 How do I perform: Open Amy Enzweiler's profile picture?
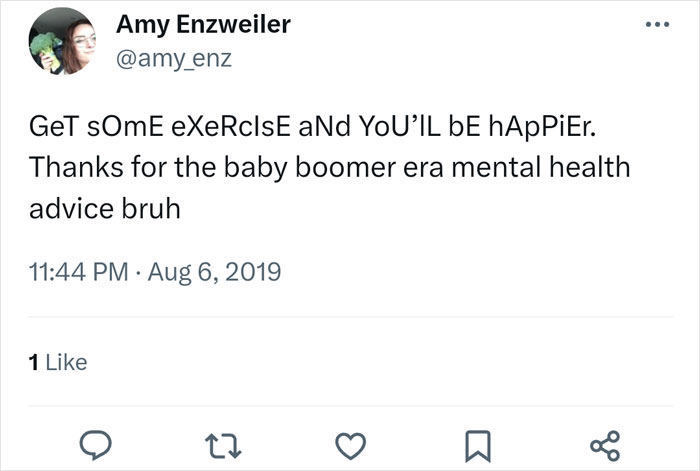coord(62,41)
